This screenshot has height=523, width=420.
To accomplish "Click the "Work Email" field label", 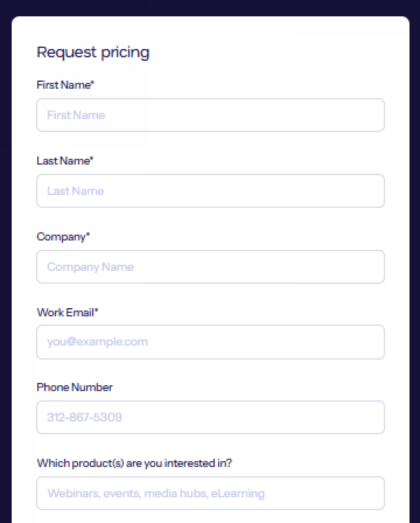I will click(65, 312).
